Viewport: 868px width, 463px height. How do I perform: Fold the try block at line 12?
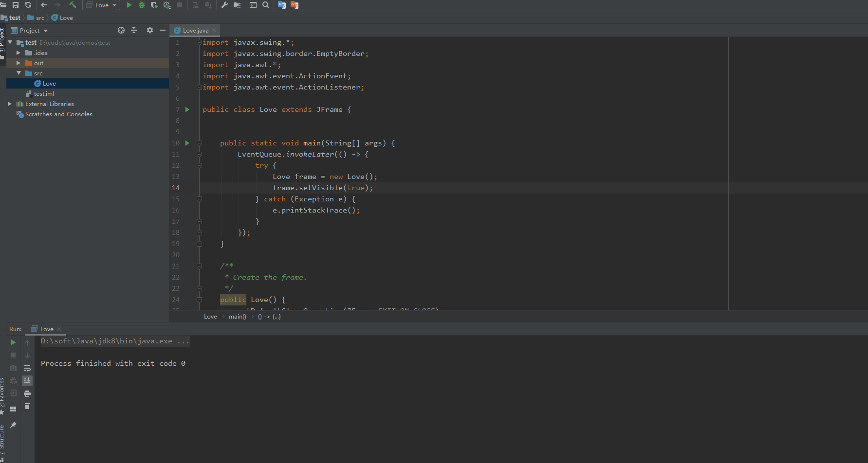coord(199,165)
